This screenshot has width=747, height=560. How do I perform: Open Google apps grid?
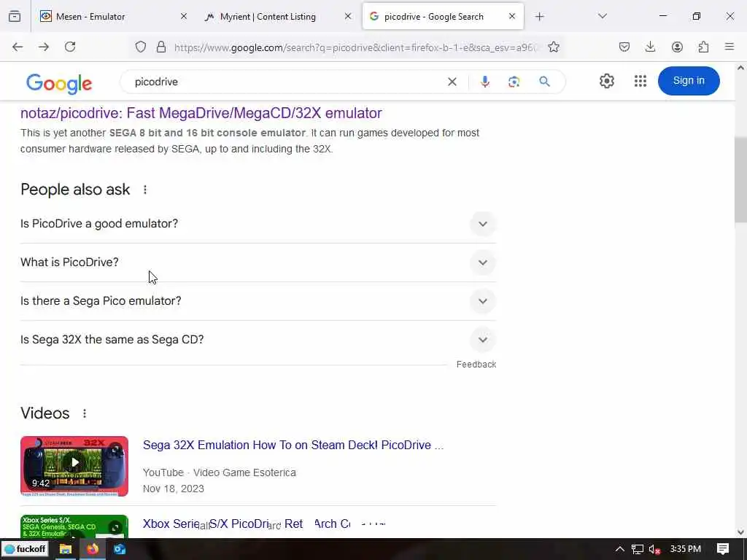(640, 81)
